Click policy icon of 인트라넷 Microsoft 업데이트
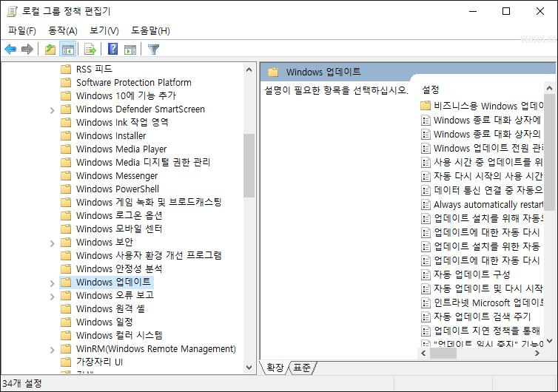 tap(426, 303)
